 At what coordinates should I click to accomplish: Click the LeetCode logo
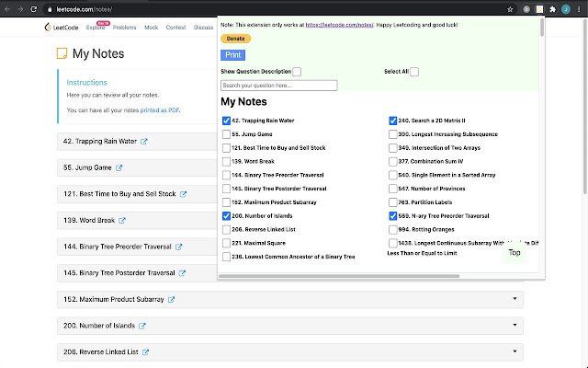tap(62, 27)
